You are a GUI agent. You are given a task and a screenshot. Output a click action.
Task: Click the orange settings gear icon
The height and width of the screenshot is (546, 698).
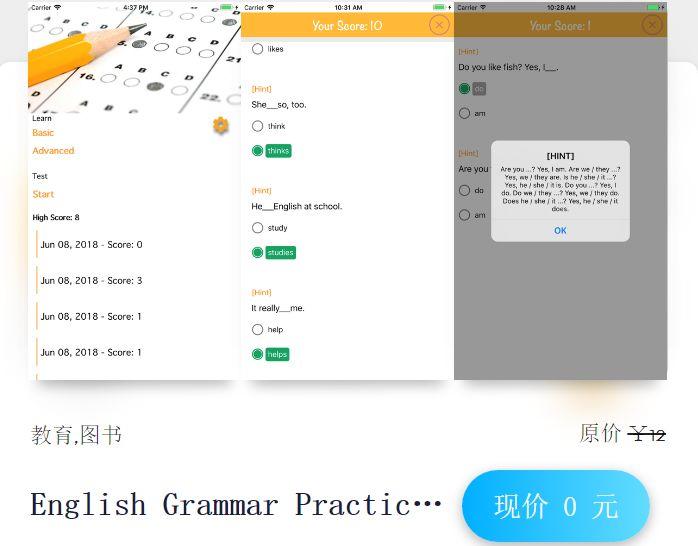coord(221,125)
